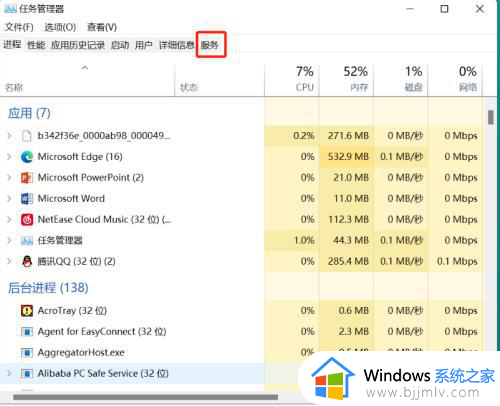Click the AcroTray icon
The width and height of the screenshot is (500, 406).
coord(27,311)
